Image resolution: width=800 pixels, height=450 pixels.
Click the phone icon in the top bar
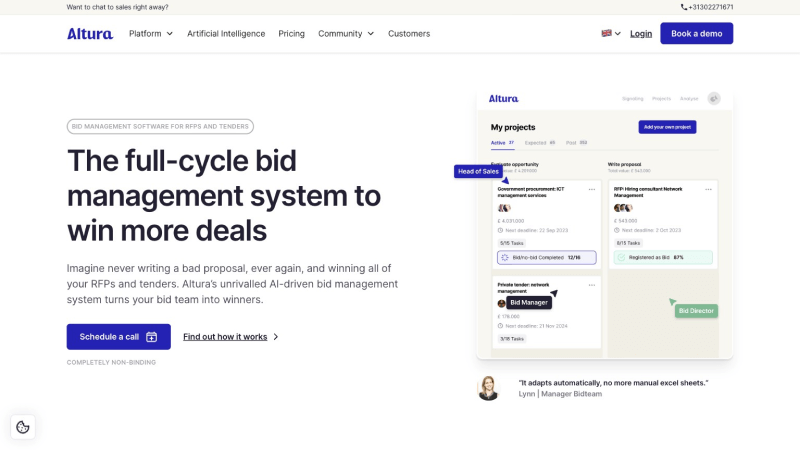685,7
